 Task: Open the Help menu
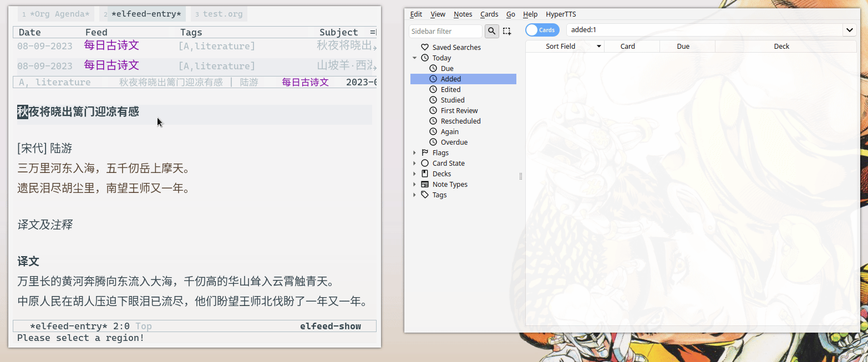(x=530, y=14)
